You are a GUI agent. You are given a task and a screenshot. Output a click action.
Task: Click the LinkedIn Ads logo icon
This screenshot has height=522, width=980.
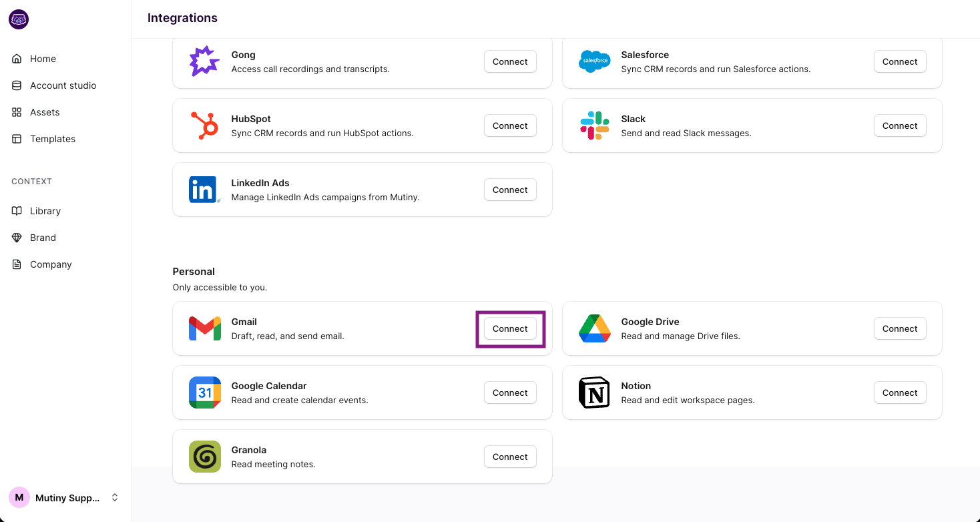coord(204,190)
